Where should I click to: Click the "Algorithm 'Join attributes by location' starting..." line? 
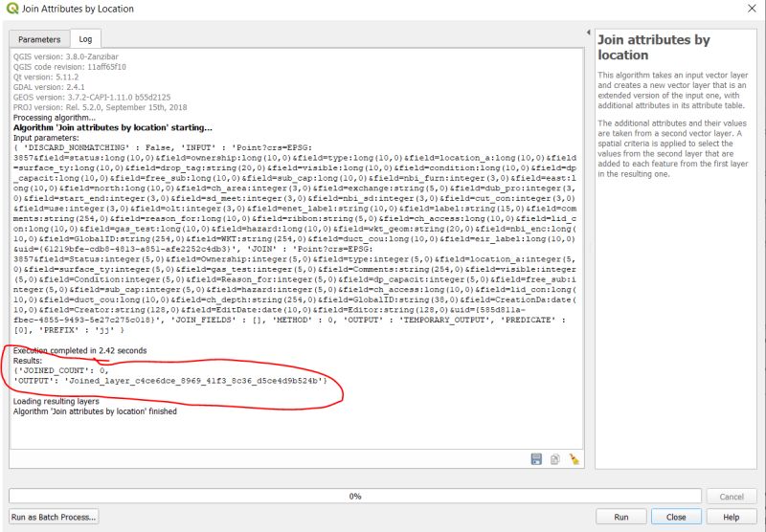[112, 127]
